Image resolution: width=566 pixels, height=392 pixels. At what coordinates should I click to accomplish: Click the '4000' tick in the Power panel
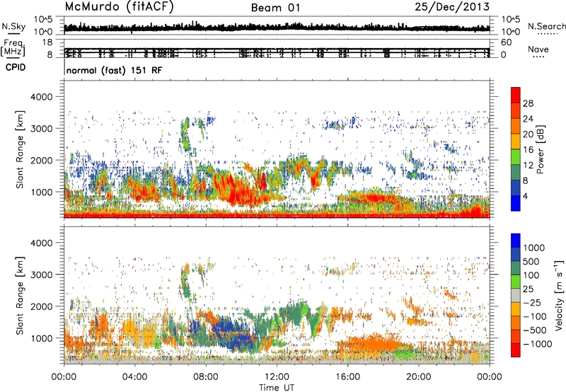[x=41, y=97]
